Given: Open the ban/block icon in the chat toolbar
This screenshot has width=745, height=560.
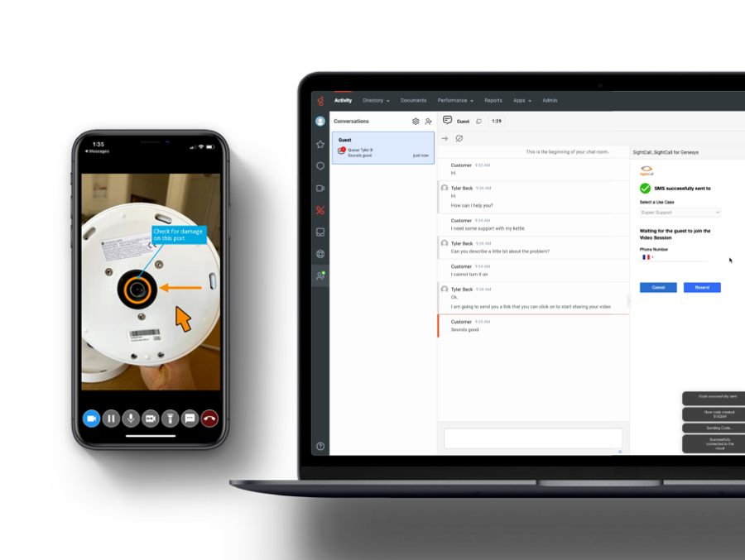Looking at the screenshot, I should [x=459, y=138].
